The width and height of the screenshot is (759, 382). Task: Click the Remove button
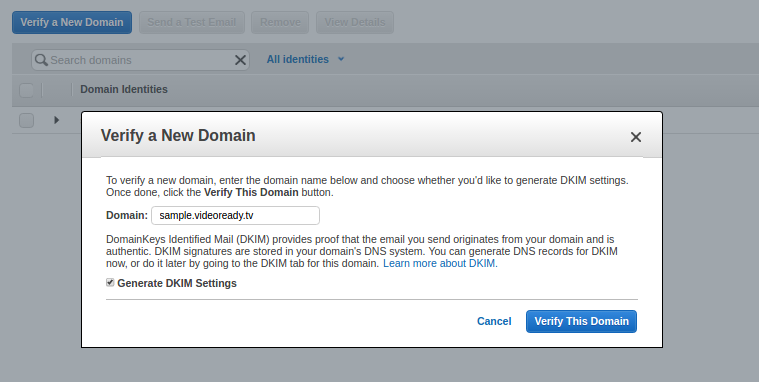(280, 22)
